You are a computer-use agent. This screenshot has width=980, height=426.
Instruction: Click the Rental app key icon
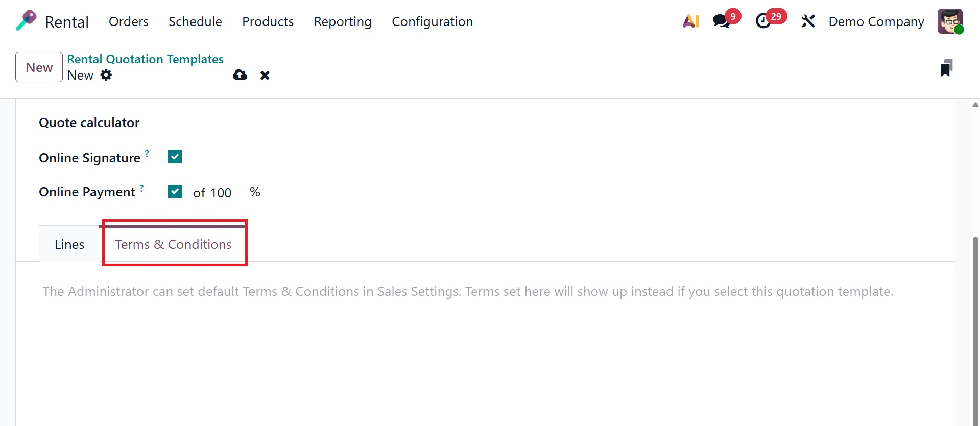pyautogui.click(x=26, y=21)
